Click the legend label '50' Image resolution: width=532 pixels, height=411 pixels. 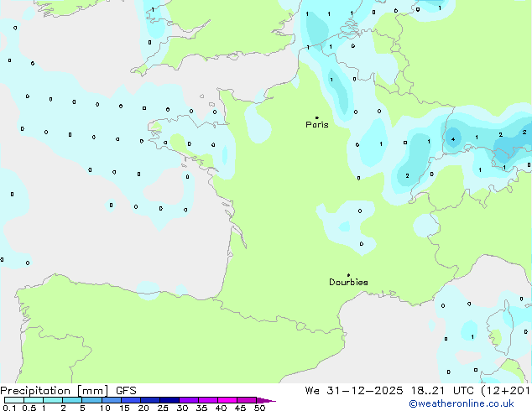[259, 408]
